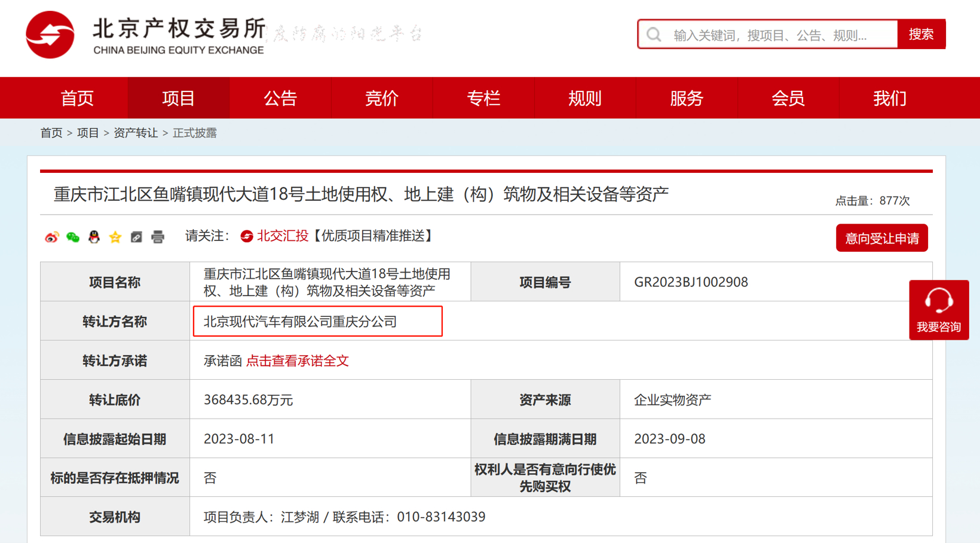This screenshot has height=543, width=980.
Task: Copy page link with chain icon
Action: tap(136, 237)
